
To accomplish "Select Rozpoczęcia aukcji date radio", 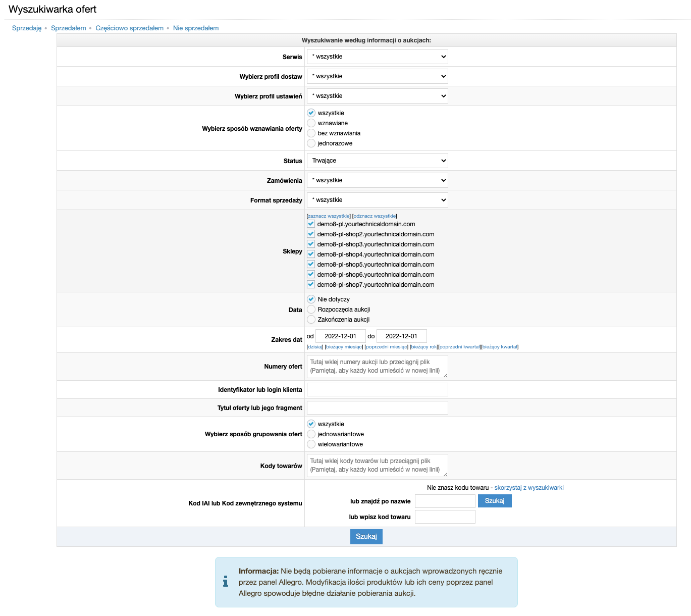I will click(x=311, y=310).
